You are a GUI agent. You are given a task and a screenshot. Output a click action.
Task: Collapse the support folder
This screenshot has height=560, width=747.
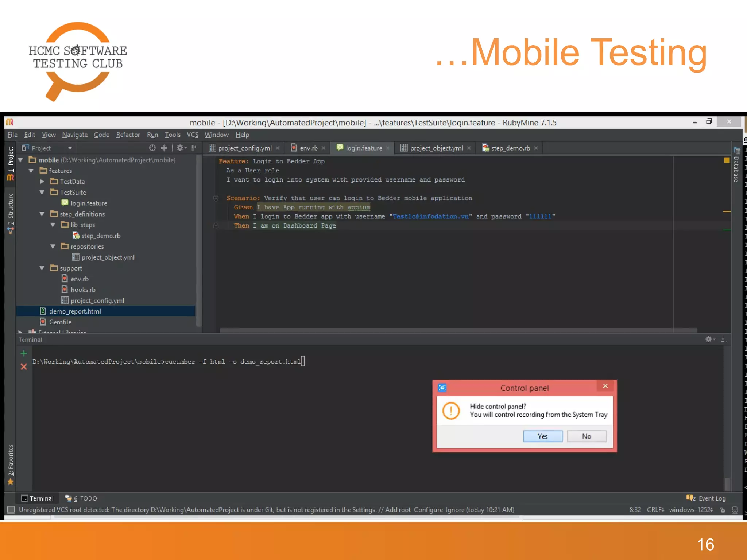[42, 268]
